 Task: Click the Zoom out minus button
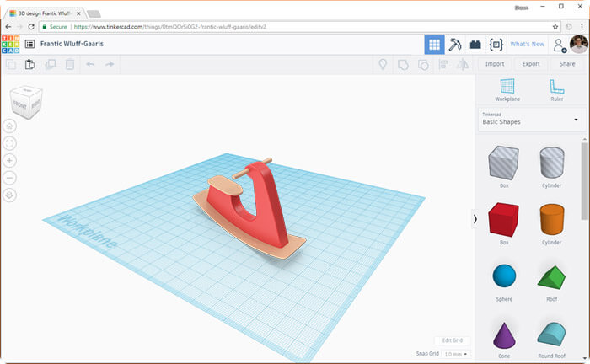click(10, 178)
